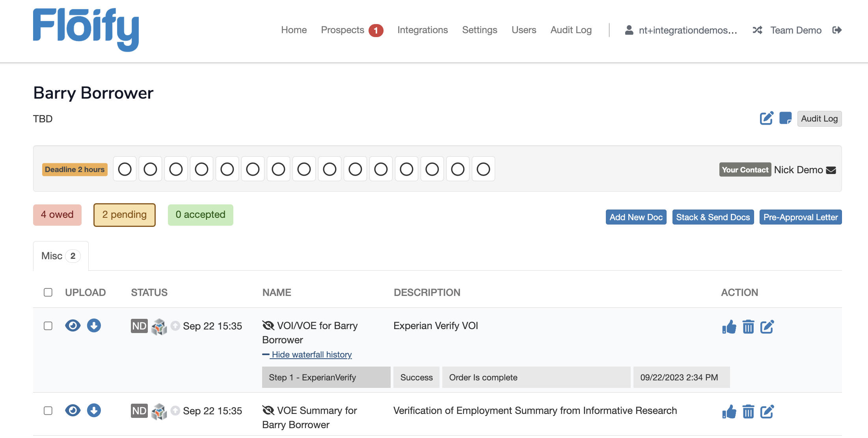Click the Stack & Send Docs button
The width and height of the screenshot is (868, 438).
point(713,217)
